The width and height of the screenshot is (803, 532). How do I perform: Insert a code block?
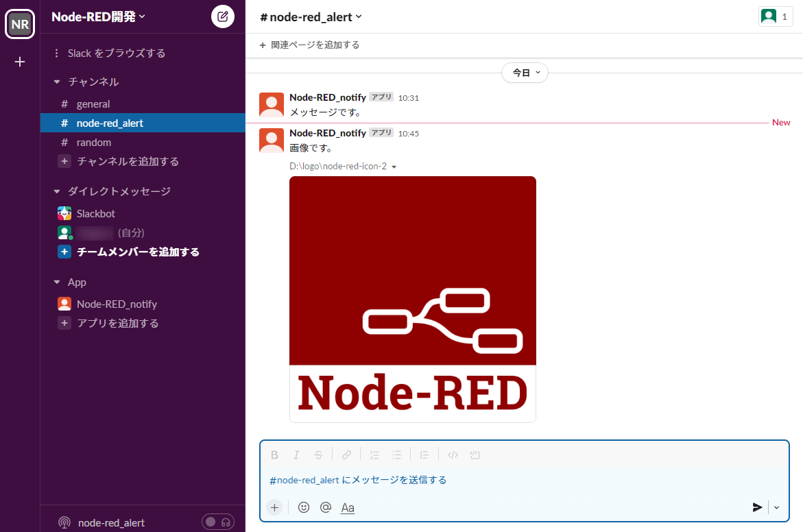pyautogui.click(x=475, y=455)
